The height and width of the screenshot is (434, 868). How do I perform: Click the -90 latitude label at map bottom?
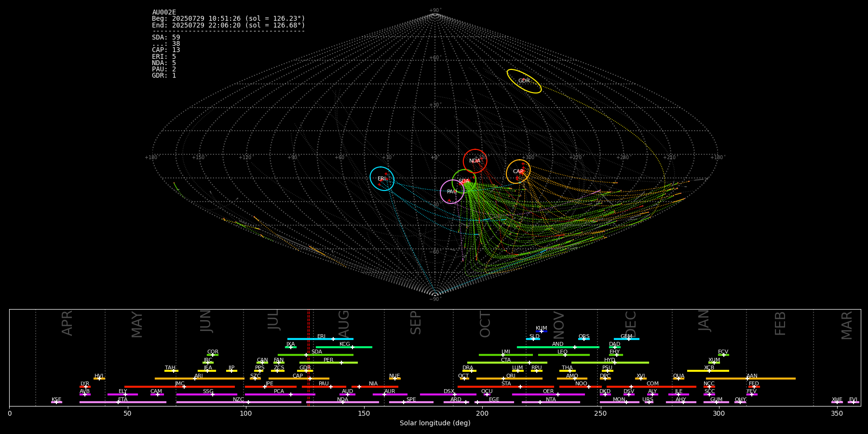(x=435, y=299)
